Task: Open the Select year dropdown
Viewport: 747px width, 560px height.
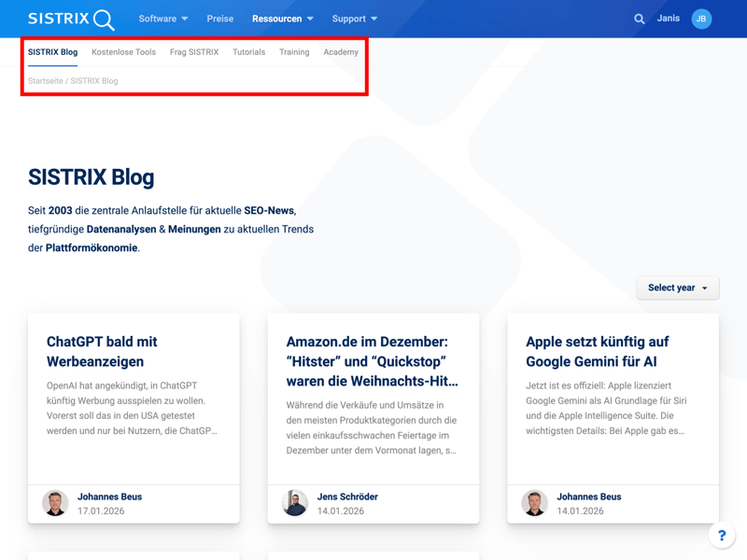Action: 678,287
